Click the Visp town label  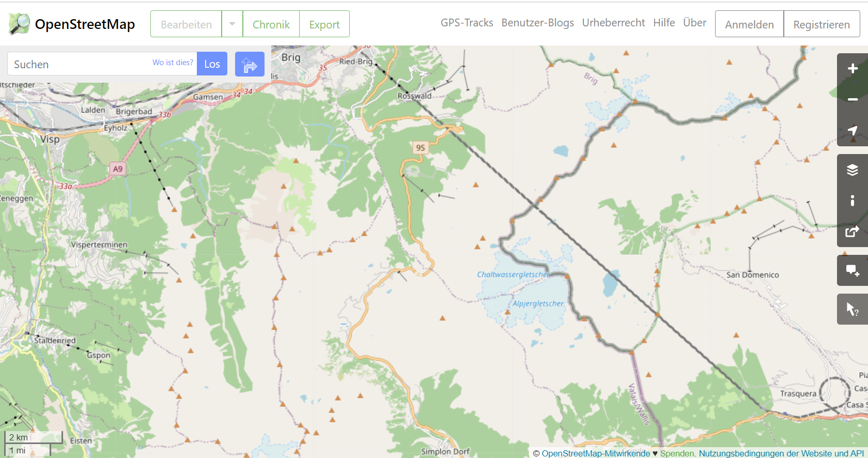[50, 139]
